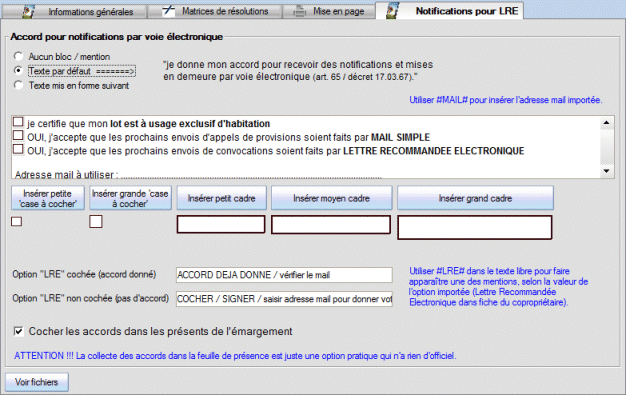Click the small checkbox preview sample
The width and height of the screenshot is (626, 395).
[x=16, y=221]
